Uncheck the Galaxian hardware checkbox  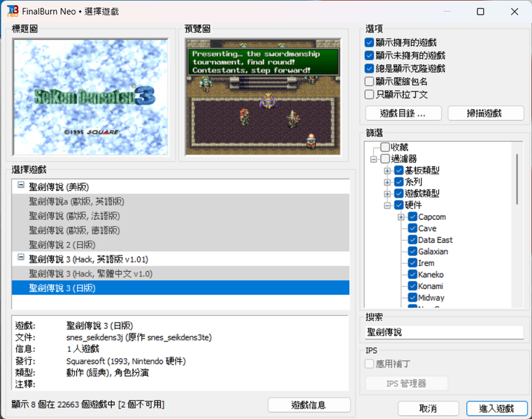pyautogui.click(x=412, y=251)
